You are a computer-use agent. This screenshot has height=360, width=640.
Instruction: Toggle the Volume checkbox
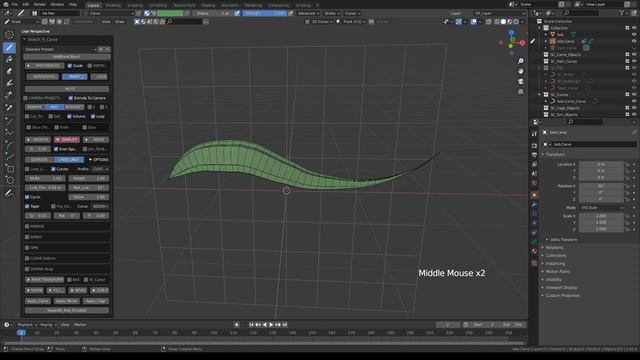coord(69,116)
